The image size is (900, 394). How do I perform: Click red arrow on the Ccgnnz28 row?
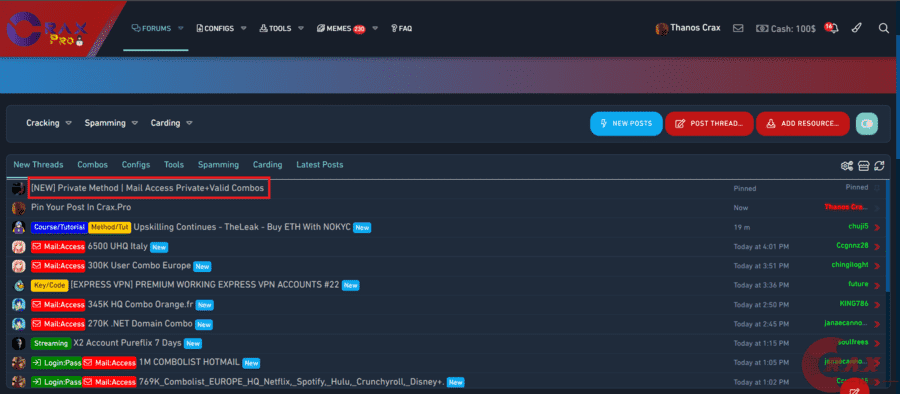click(876, 247)
